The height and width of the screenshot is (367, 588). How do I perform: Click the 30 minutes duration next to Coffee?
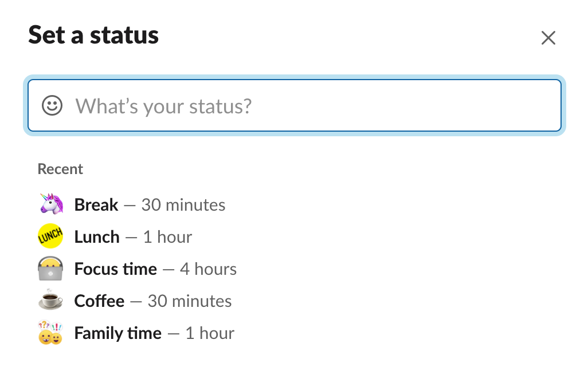(190, 301)
